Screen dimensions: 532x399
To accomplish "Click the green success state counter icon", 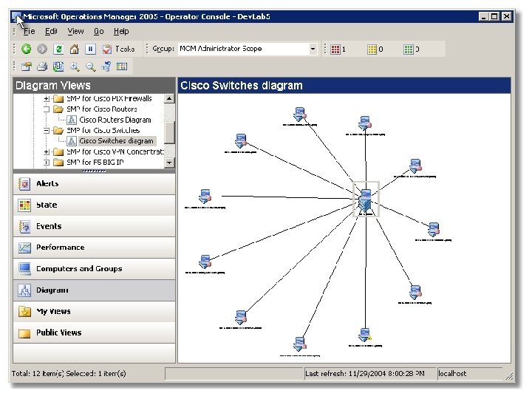I will [x=409, y=50].
